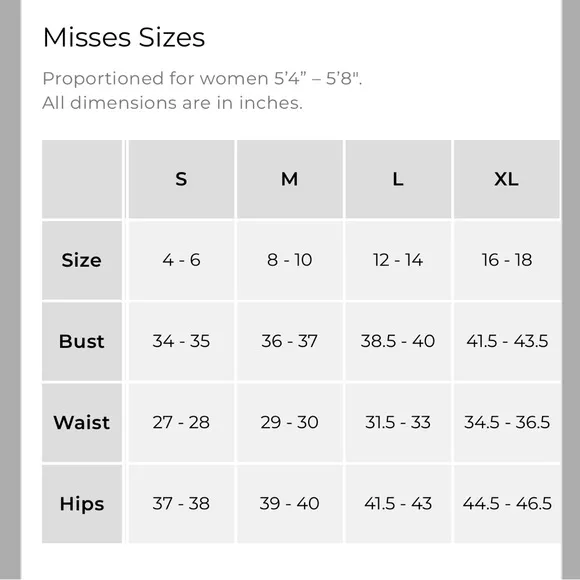Click the Hips row label

point(82,504)
